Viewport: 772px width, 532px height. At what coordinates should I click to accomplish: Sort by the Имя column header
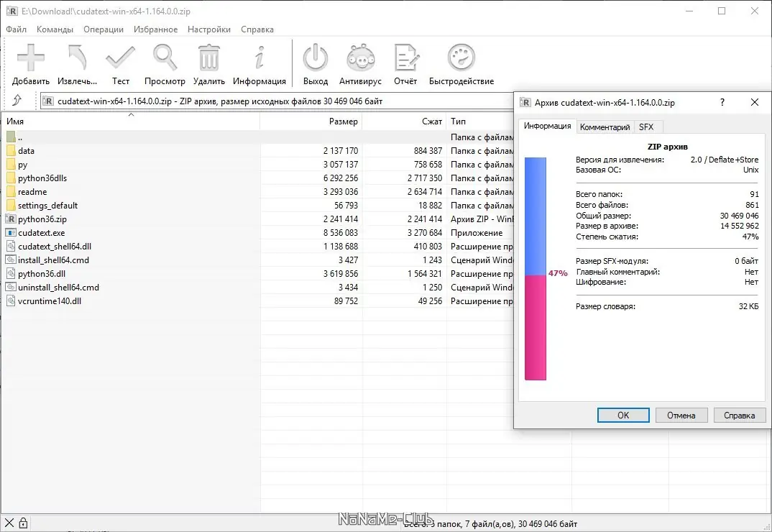[x=131, y=121]
